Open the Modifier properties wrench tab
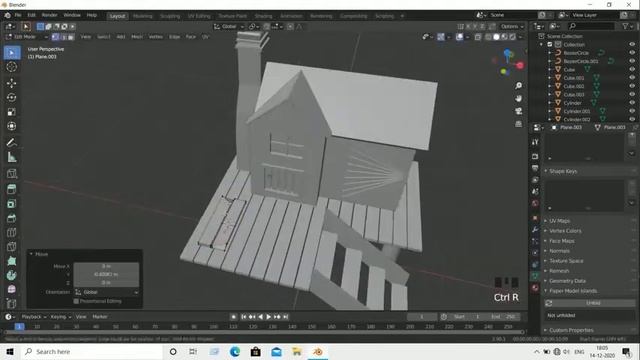Viewport: 640px width, 360px height. 535,230
